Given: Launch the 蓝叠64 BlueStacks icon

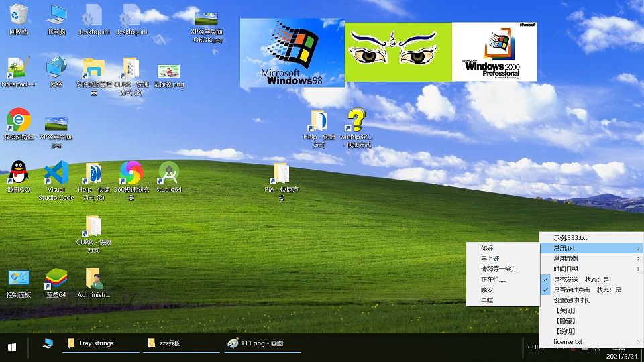Looking at the screenshot, I should (56, 282).
